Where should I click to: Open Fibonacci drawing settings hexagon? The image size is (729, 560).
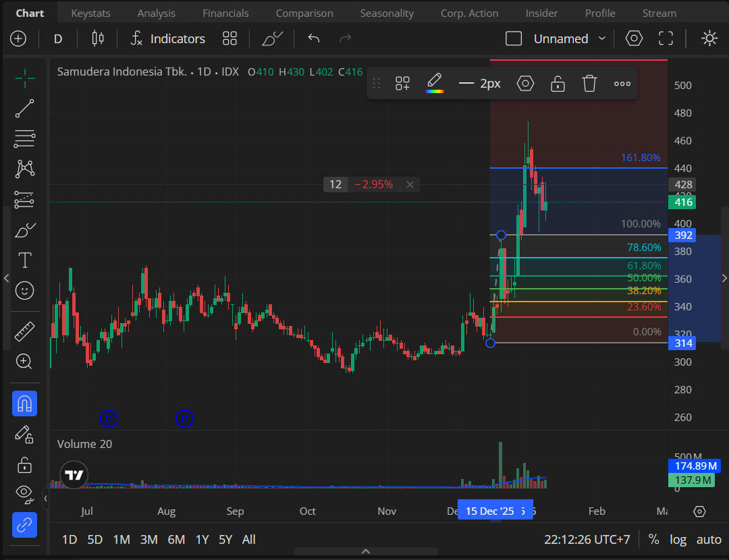pyautogui.click(x=525, y=84)
